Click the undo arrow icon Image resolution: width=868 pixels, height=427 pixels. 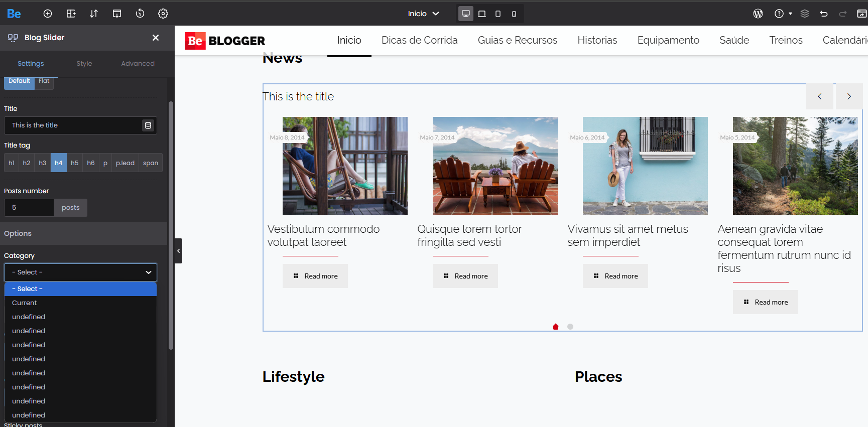click(824, 14)
